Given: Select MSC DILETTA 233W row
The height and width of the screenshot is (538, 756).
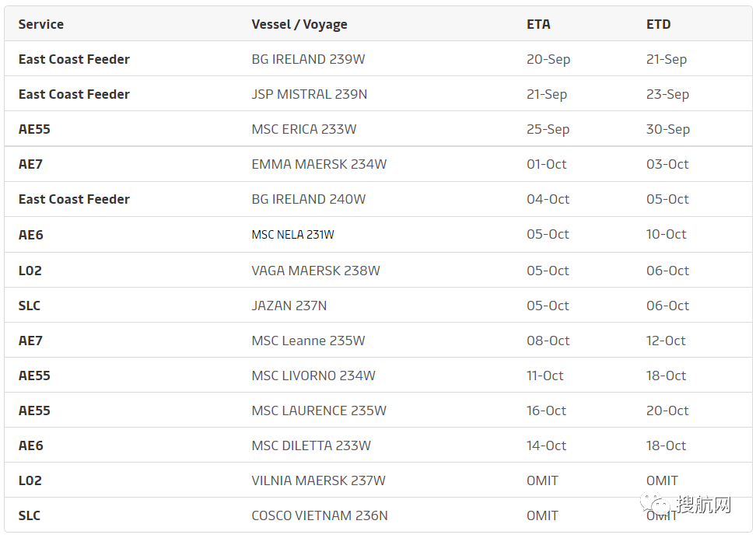Looking at the screenshot, I should point(311,445).
